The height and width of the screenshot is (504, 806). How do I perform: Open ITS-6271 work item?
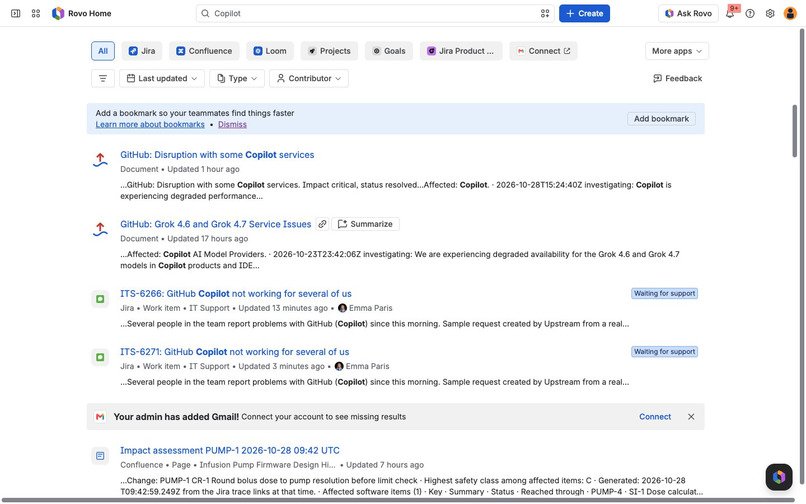234,352
